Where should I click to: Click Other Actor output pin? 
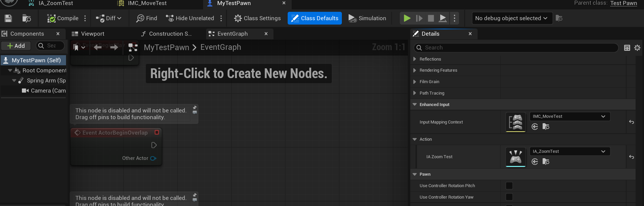[153, 158]
